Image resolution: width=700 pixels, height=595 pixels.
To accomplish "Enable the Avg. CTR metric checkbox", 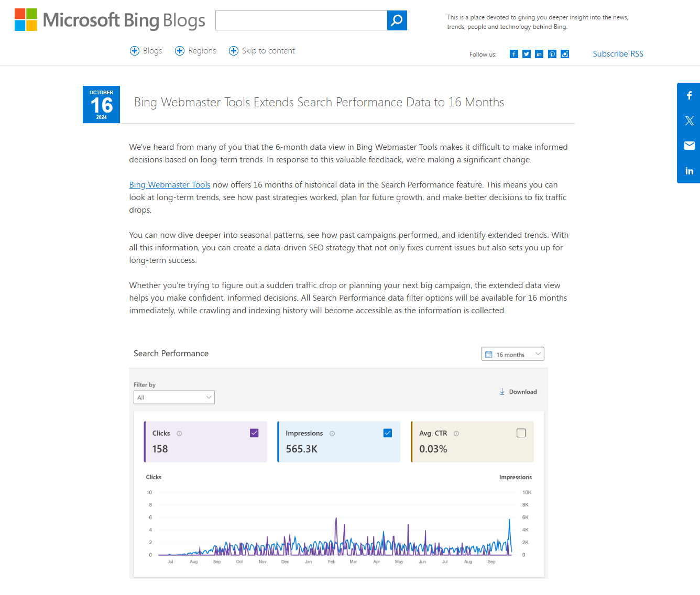I will 521,433.
